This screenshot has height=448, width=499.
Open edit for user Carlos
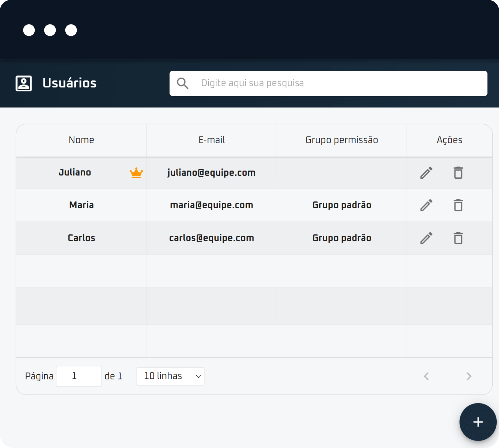pos(426,238)
